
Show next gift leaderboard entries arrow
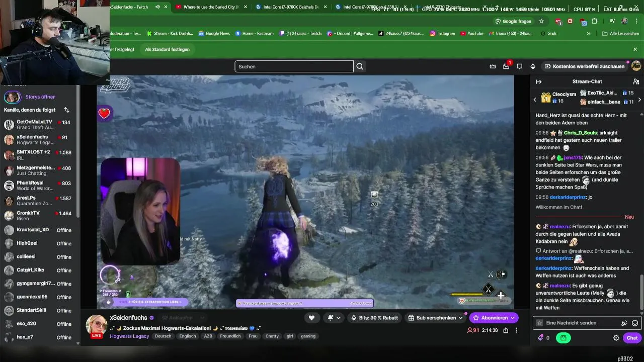click(639, 100)
